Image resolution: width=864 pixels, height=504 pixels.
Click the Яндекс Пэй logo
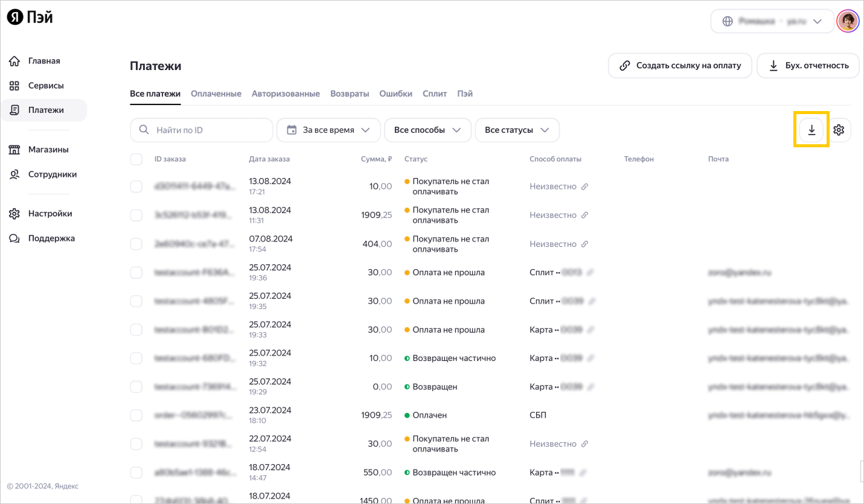pos(30,18)
